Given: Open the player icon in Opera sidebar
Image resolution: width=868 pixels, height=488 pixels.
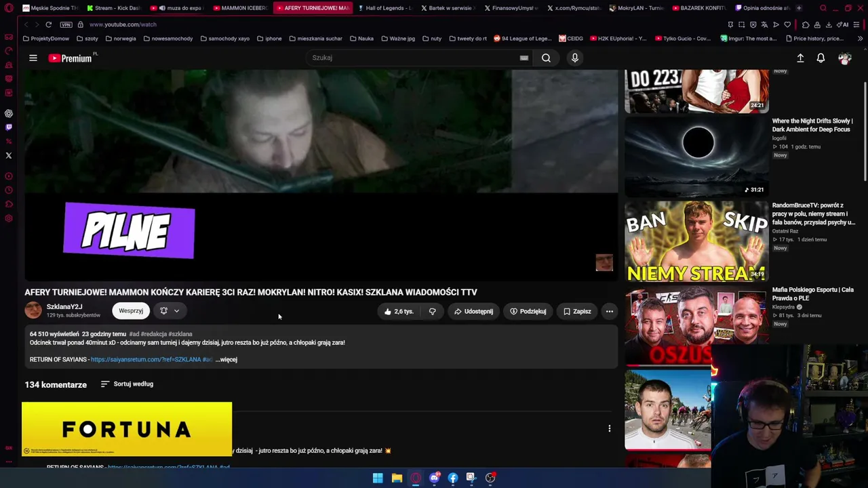Looking at the screenshot, I should [9, 176].
